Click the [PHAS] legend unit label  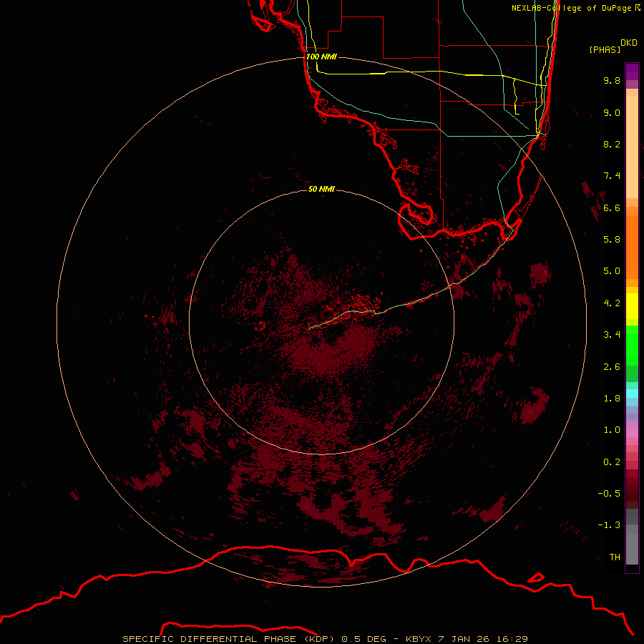pos(605,49)
